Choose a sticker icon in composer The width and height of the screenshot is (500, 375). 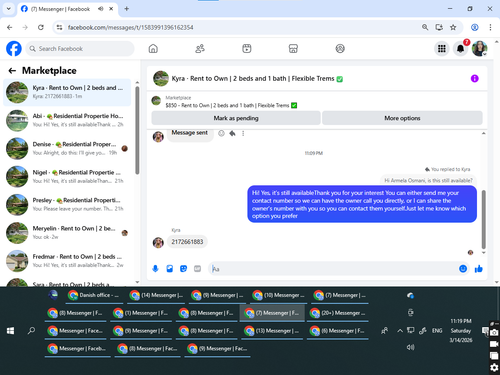tap(183, 269)
